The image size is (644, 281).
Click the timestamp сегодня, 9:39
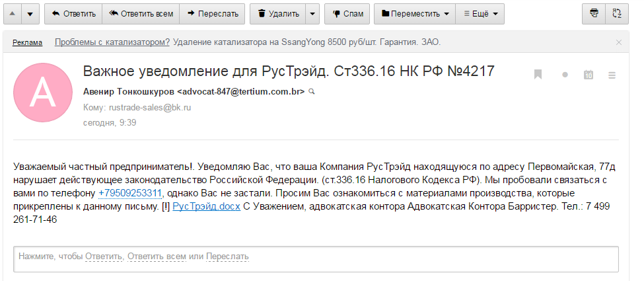pyautogui.click(x=110, y=122)
